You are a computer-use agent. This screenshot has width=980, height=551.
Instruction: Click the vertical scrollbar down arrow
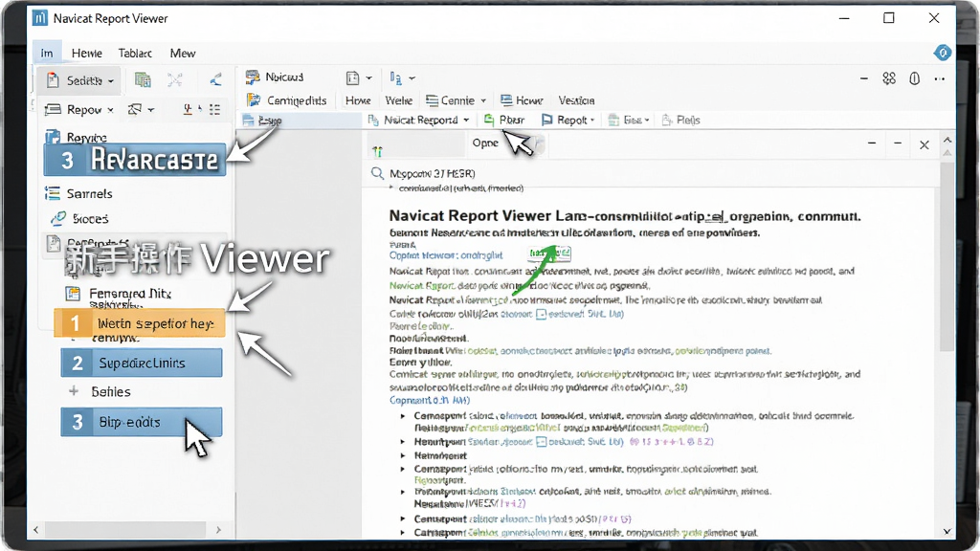pos(947,532)
